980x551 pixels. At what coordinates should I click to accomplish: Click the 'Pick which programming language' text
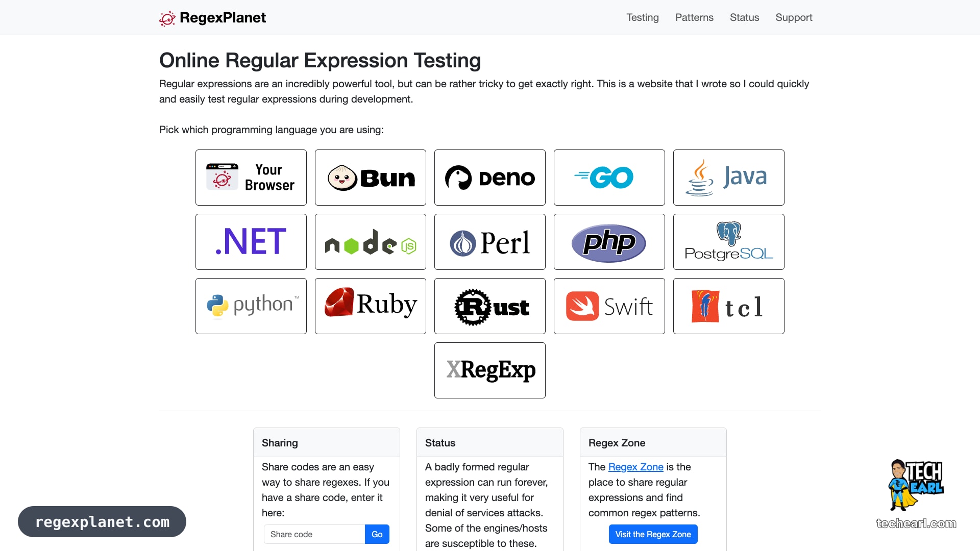pos(271,130)
